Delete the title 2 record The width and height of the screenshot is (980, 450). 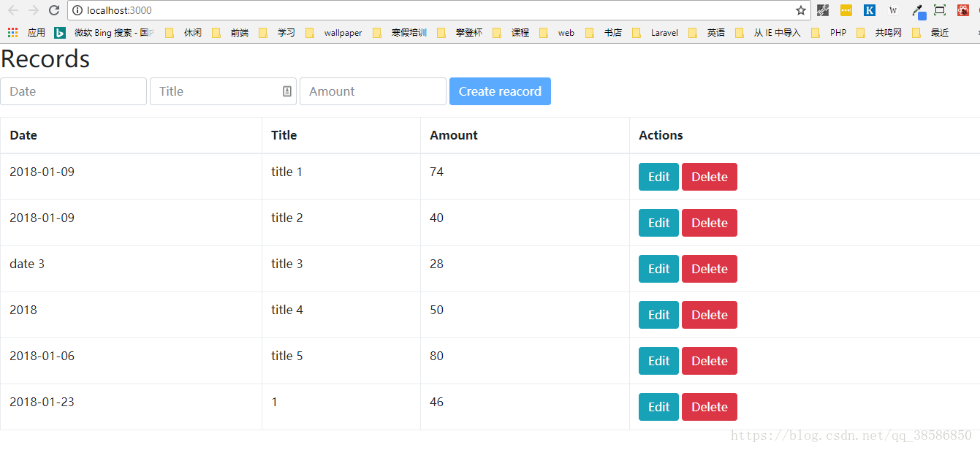tap(710, 223)
